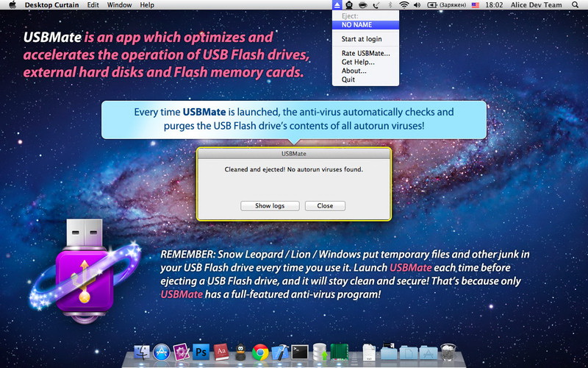588x368 pixels.
Task: Open Photoshop from the dock
Action: pos(201,352)
